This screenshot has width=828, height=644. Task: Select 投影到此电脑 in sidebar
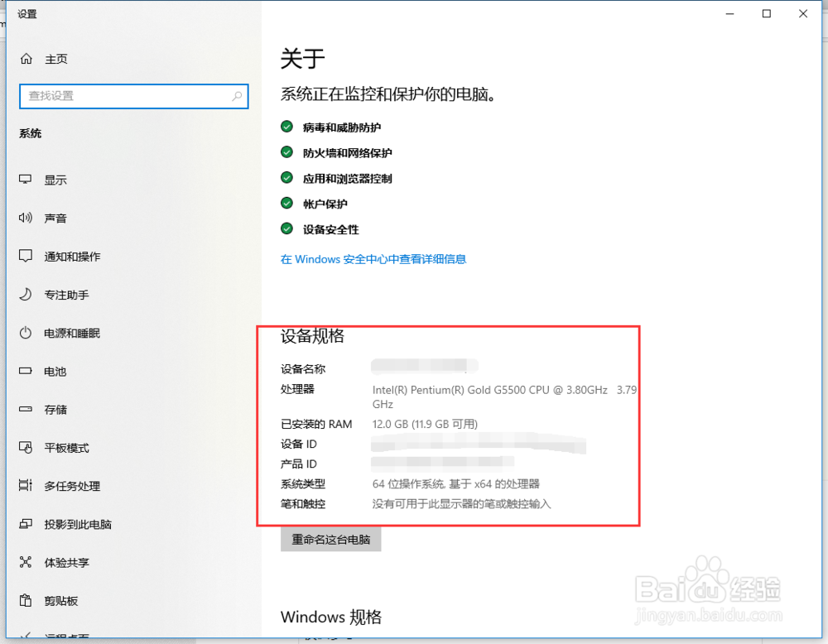(x=78, y=524)
